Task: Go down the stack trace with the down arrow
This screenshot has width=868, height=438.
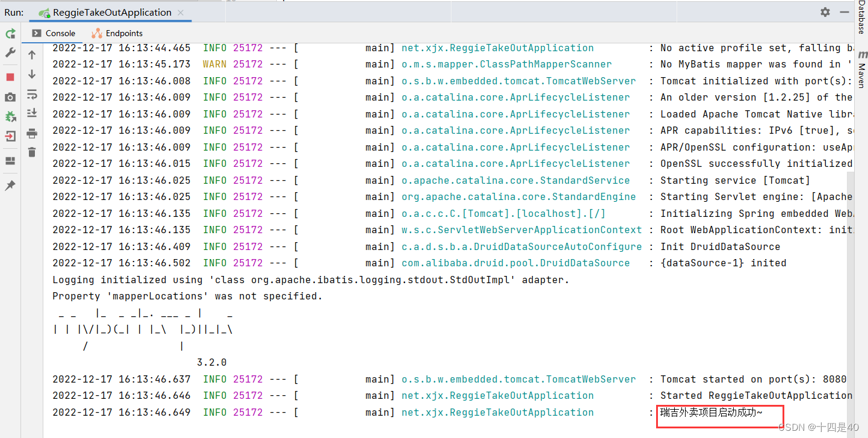Action: (32, 74)
